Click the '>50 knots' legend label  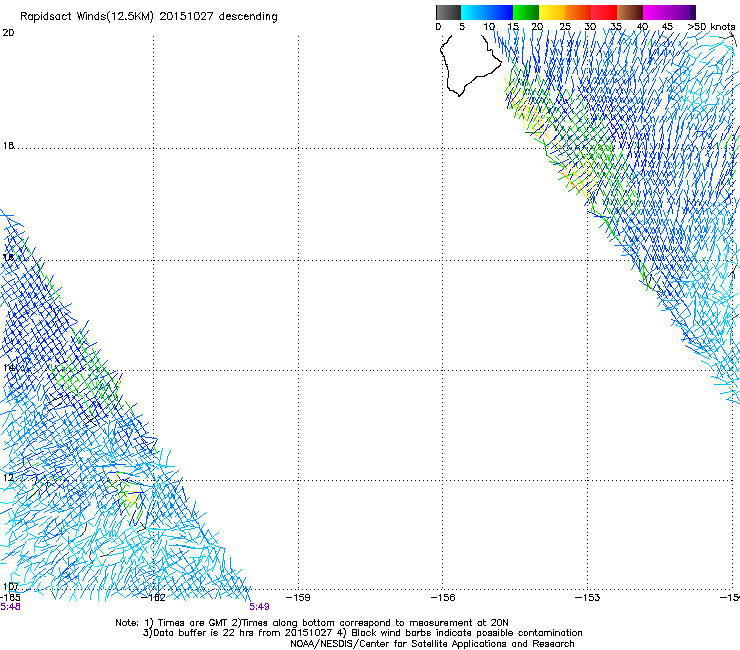tap(711, 27)
